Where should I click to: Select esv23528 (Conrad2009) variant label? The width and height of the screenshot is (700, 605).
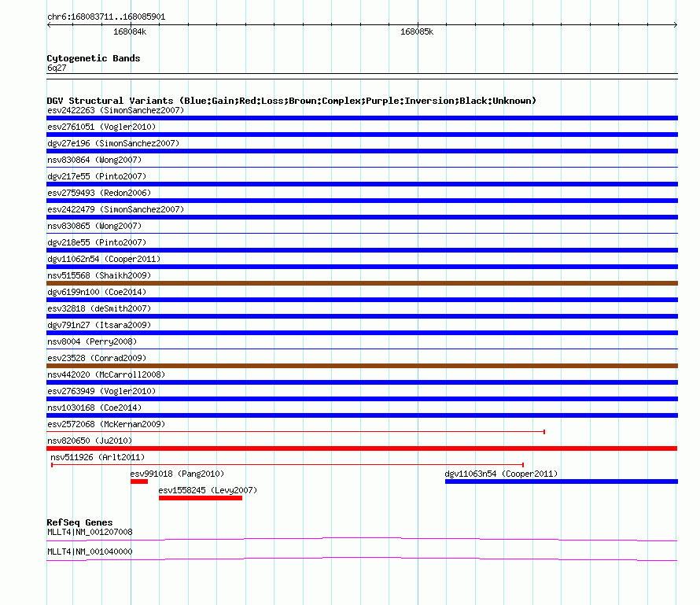pos(97,358)
